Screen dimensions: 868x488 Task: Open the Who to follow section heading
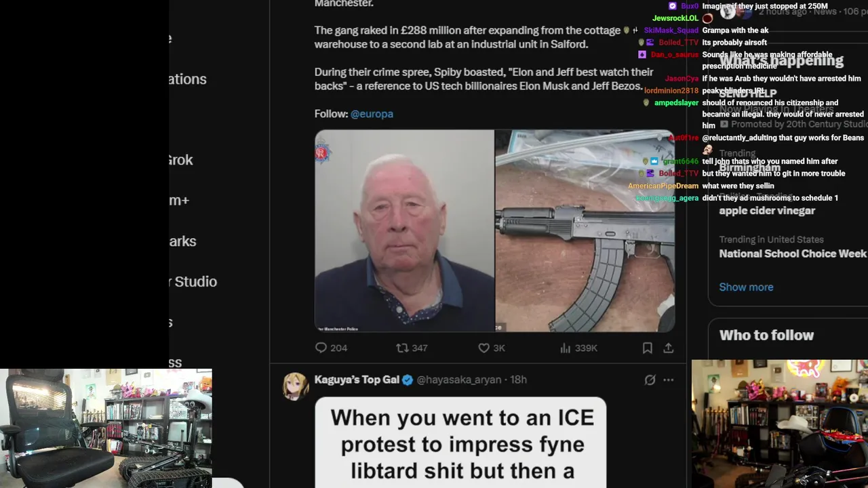tap(766, 335)
